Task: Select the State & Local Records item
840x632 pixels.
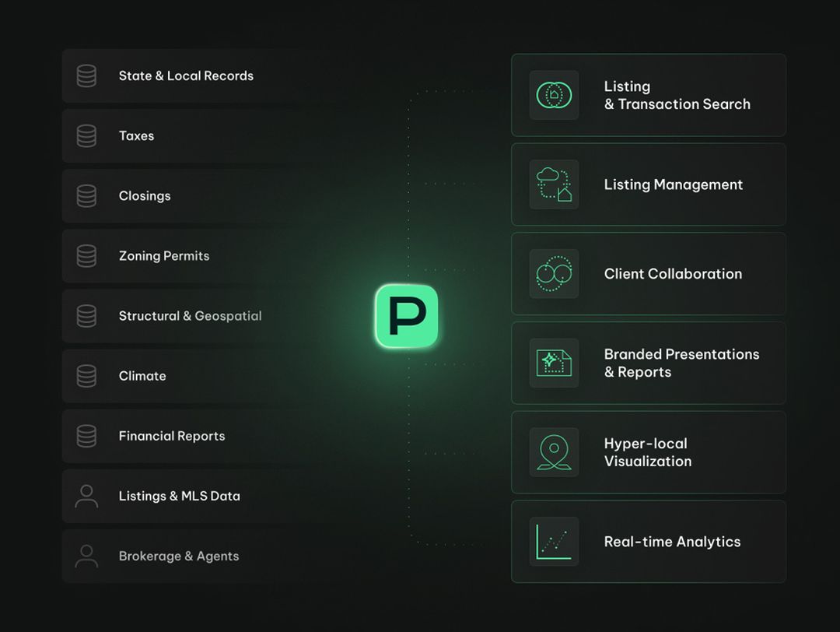Action: tap(186, 76)
